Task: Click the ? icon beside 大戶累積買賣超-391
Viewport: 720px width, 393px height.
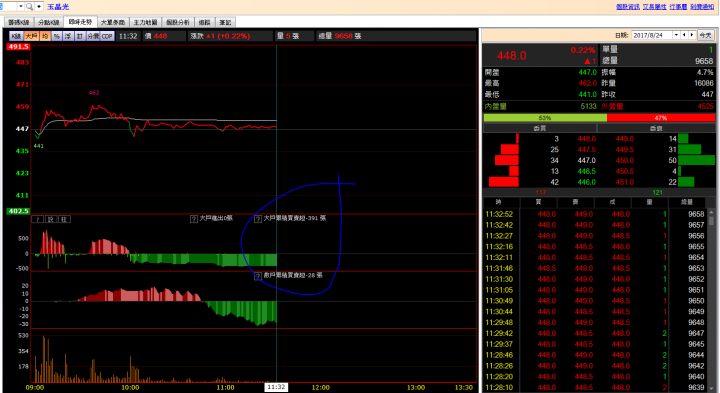Action: point(258,219)
